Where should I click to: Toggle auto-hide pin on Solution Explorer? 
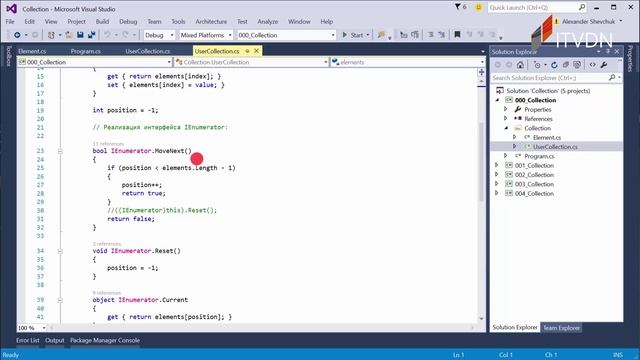point(608,52)
